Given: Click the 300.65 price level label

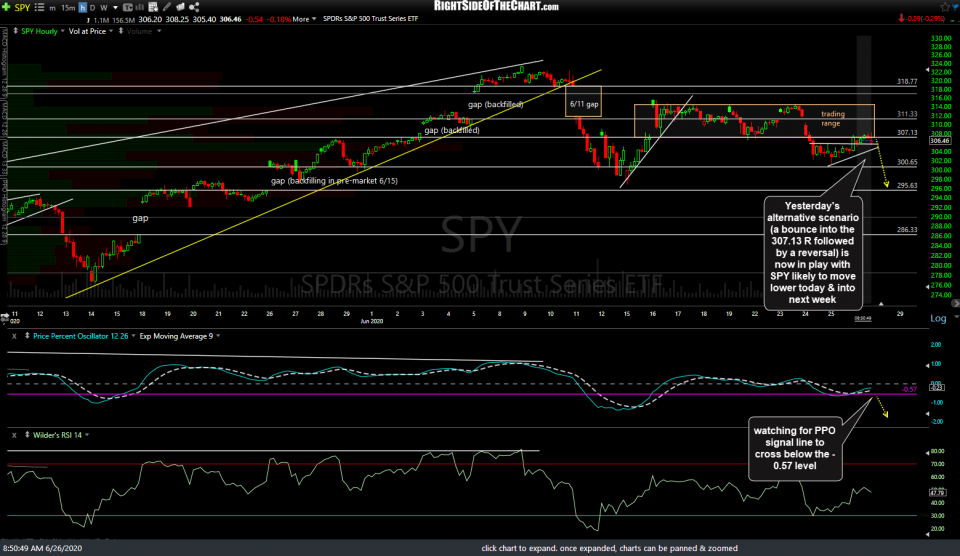Looking at the screenshot, I should point(907,162).
